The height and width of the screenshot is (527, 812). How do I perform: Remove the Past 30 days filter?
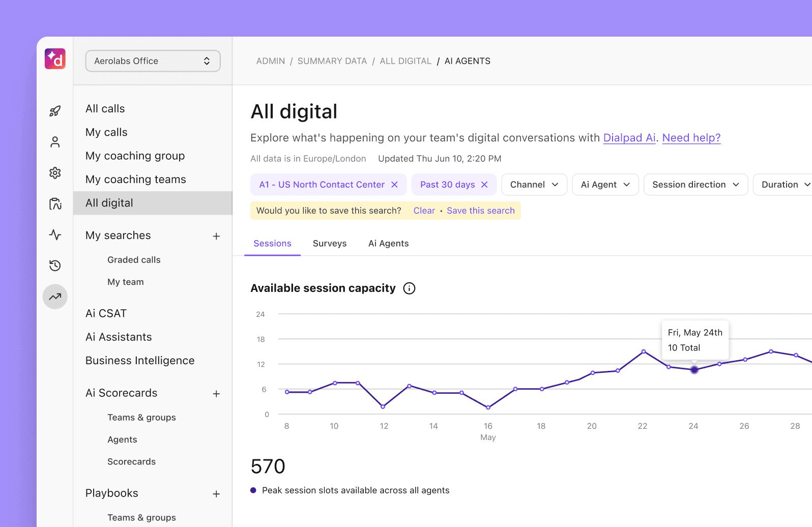pyautogui.click(x=484, y=185)
